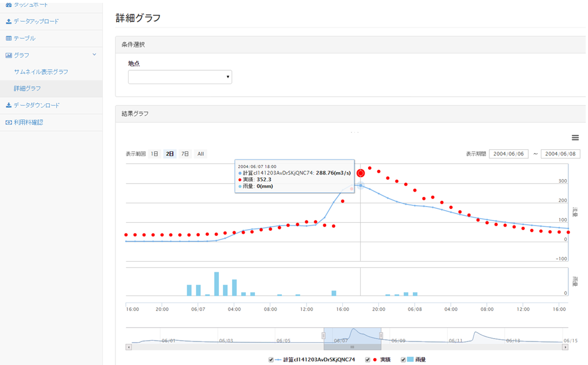Click the dashboard icon in the sidebar
Screen dimensions: 588x365
point(9,5)
